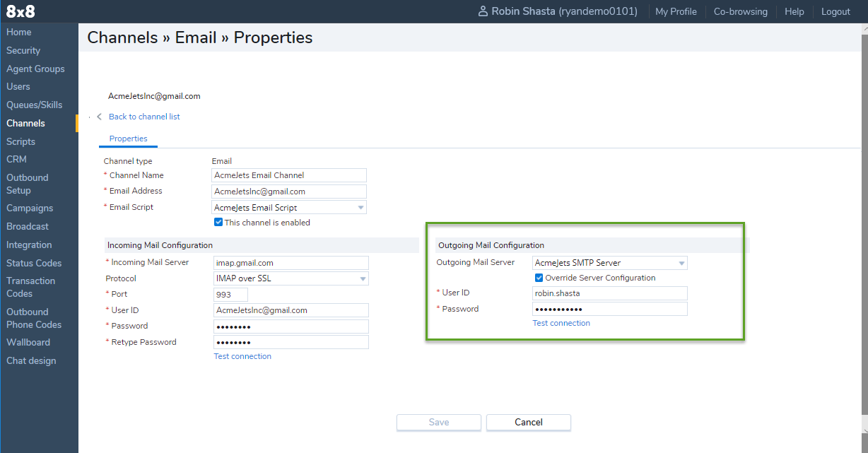Open My Profile in the top bar
The width and height of the screenshot is (868, 453).
pyautogui.click(x=676, y=12)
